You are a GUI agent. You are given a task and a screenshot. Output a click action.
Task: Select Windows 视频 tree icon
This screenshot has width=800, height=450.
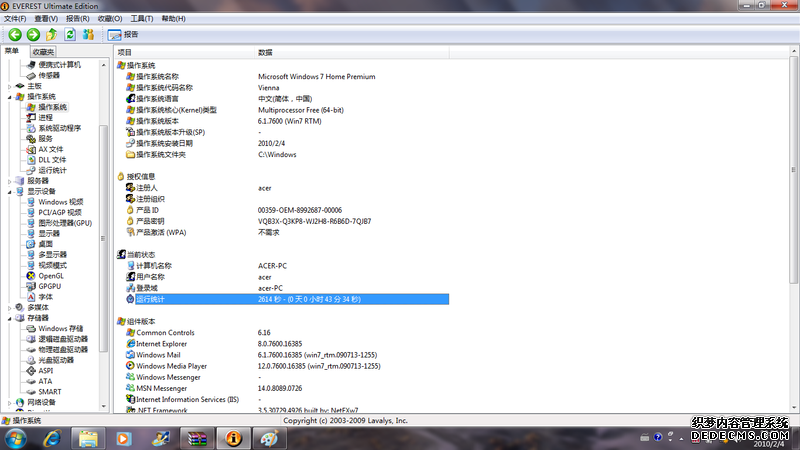(x=31, y=202)
